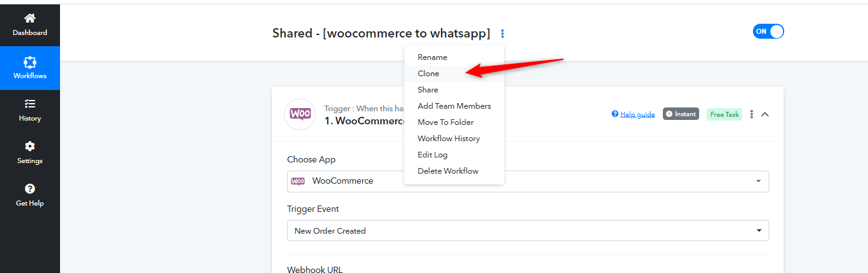Collapse the WooCommerce trigger step chevron

(765, 114)
